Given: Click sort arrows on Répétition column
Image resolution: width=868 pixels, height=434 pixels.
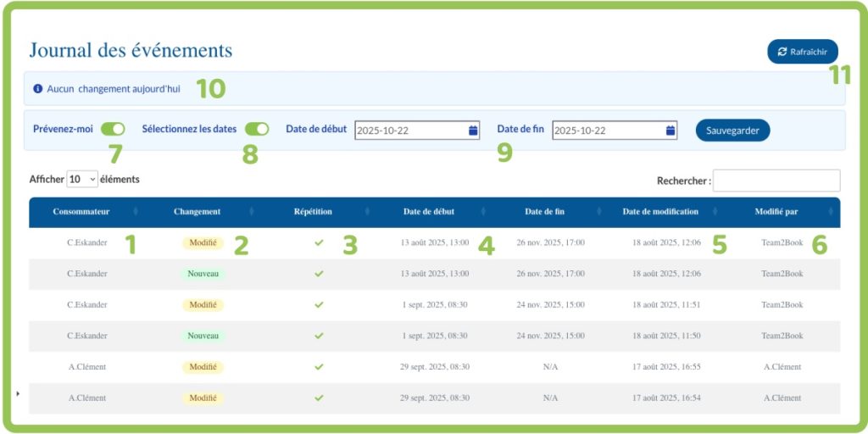Looking at the screenshot, I should pyautogui.click(x=366, y=212).
